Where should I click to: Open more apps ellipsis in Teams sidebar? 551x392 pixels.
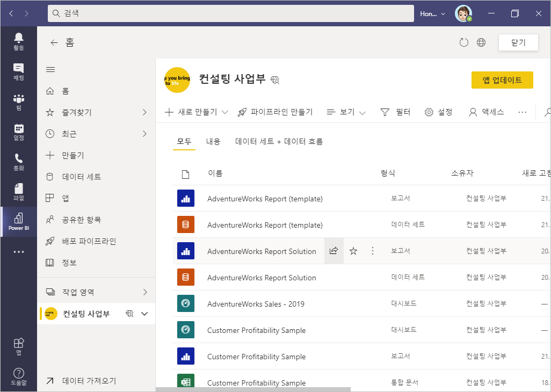(x=19, y=252)
